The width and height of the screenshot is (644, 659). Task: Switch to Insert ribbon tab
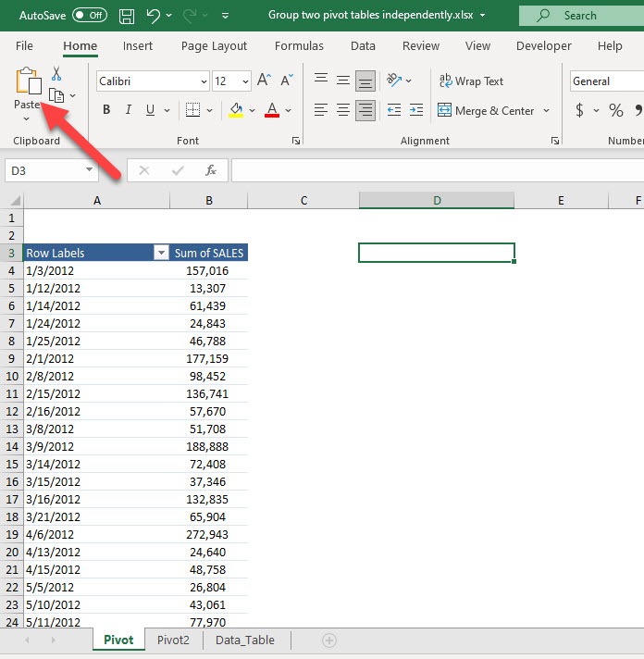tap(137, 45)
